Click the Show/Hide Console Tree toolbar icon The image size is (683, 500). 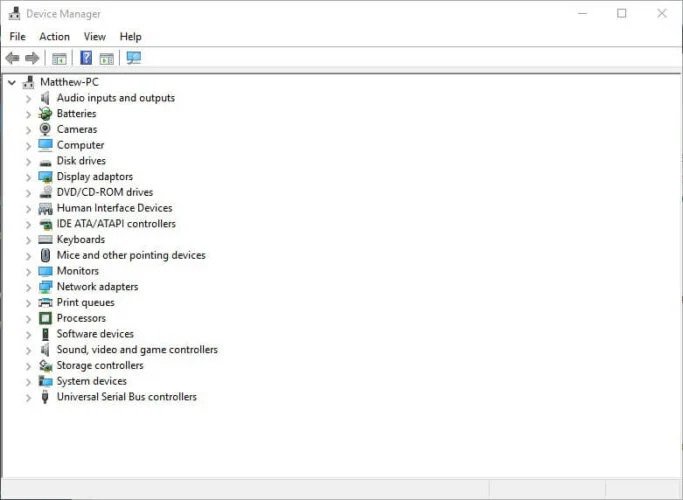[59, 58]
